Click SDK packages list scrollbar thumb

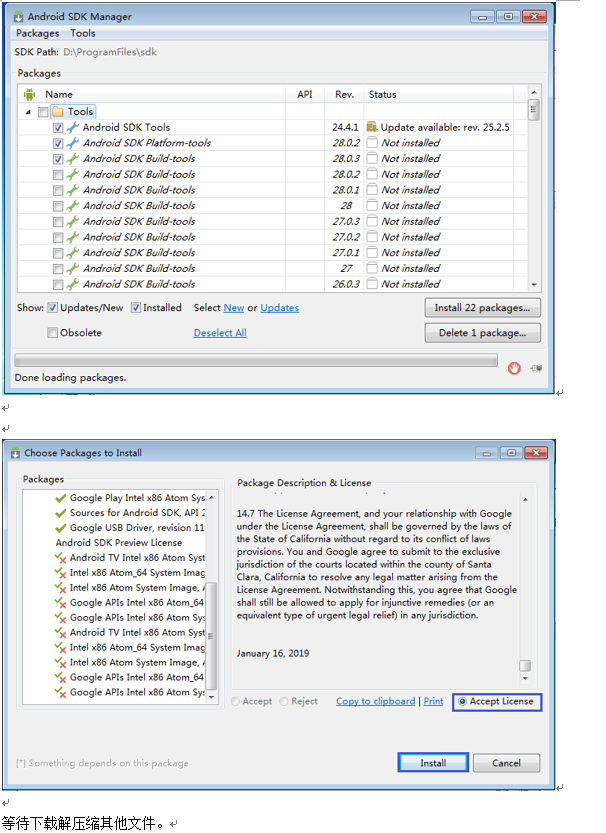coord(534,110)
